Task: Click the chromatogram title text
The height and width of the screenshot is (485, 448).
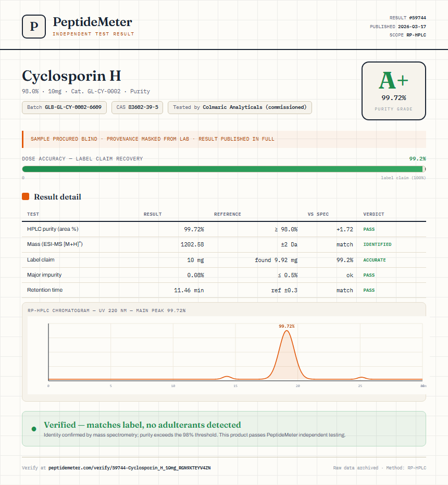Action: tap(106, 310)
